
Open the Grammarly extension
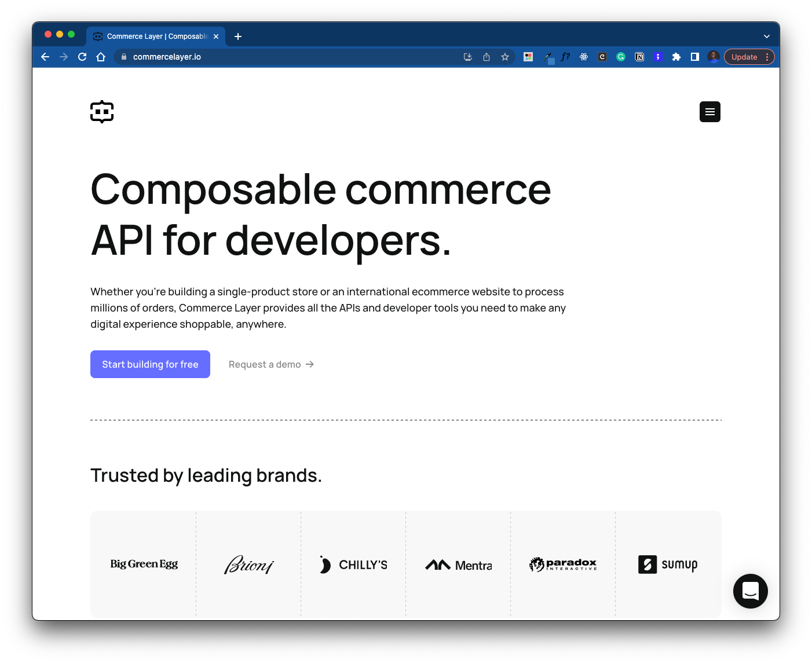pos(621,57)
